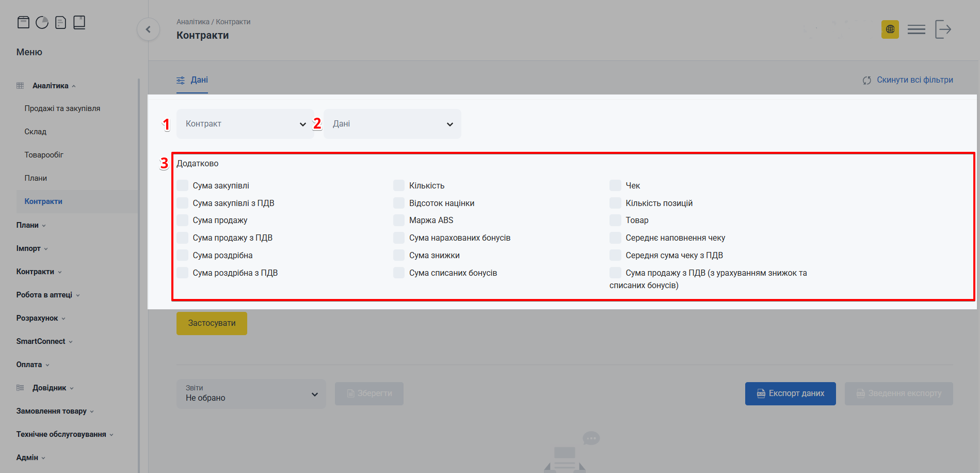Image resolution: width=980 pixels, height=473 pixels.
Task: Go to Продажі та закупівля menu item
Action: coord(62,108)
